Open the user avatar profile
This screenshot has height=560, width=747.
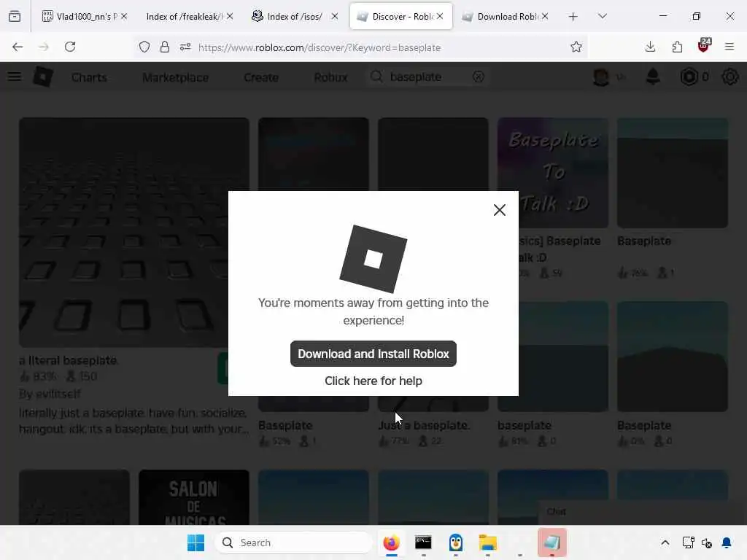pyautogui.click(x=601, y=77)
